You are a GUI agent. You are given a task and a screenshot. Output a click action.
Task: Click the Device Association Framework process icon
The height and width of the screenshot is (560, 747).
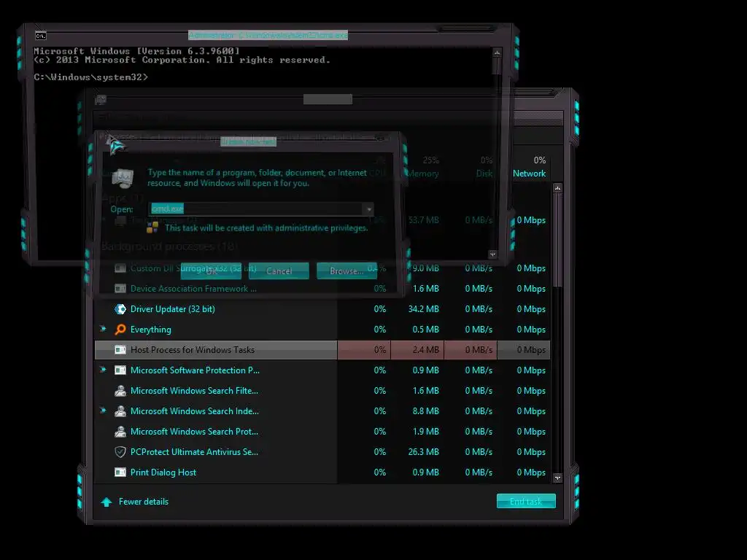pyautogui.click(x=120, y=289)
